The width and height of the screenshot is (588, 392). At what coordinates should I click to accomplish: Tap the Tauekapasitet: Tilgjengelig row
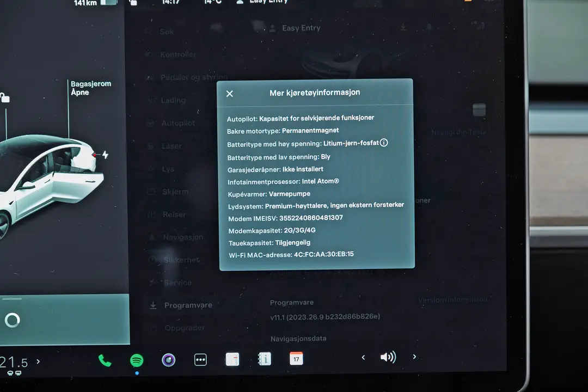(x=269, y=243)
